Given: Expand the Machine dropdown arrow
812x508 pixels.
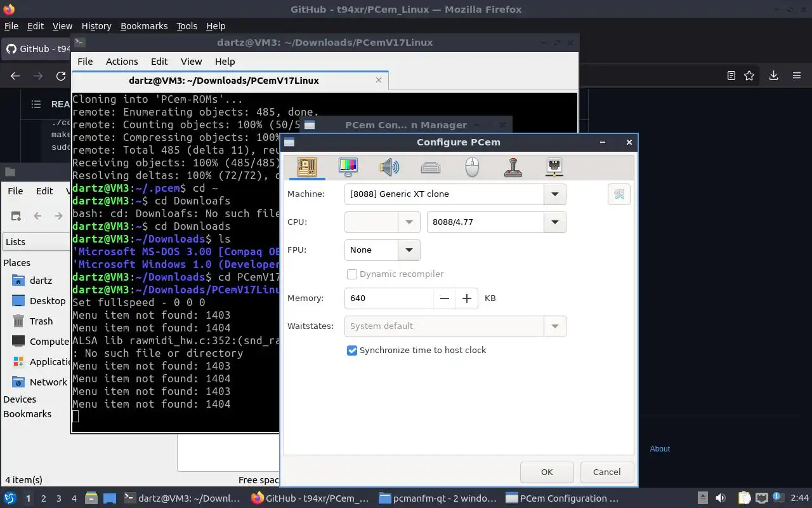Looking at the screenshot, I should [x=555, y=194].
